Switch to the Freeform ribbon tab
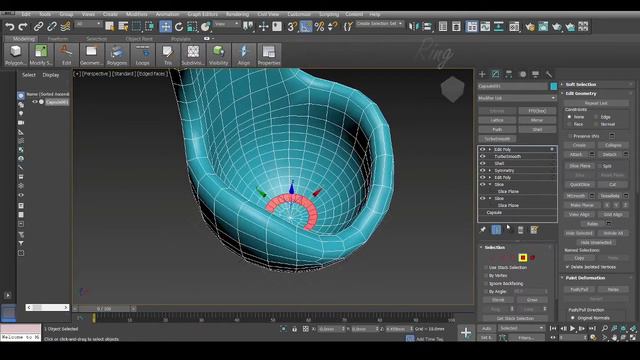Viewport: 640px width, 360px height. [58, 39]
